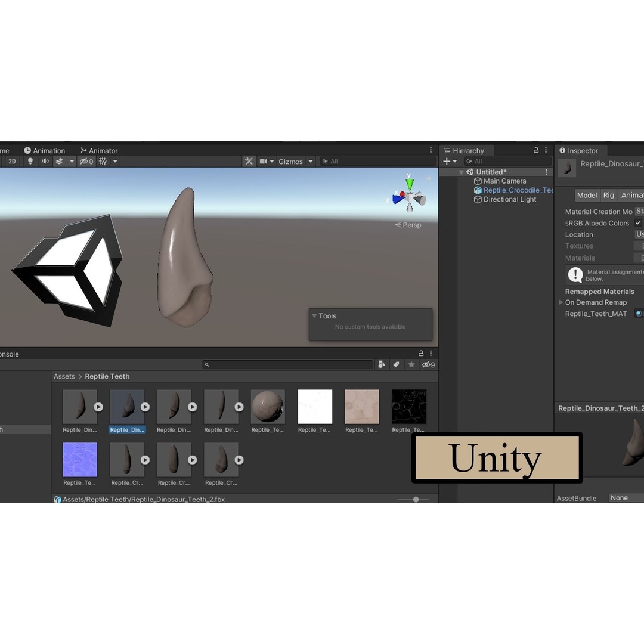Select the beige skin texture thumbnail
This screenshot has width=644, height=644.
362,407
